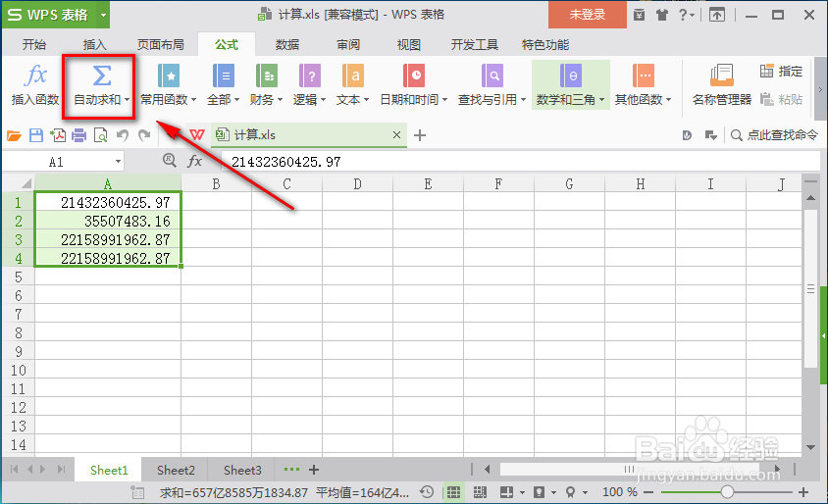Viewport: 828px width, 504px height.
Task: Click the WPS home W icon
Action: [x=197, y=135]
